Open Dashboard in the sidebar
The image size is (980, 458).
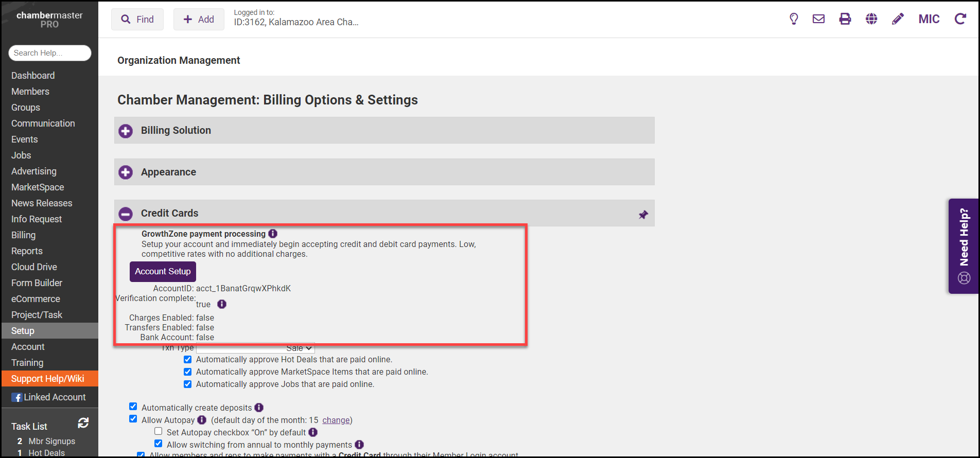pyautogui.click(x=33, y=76)
